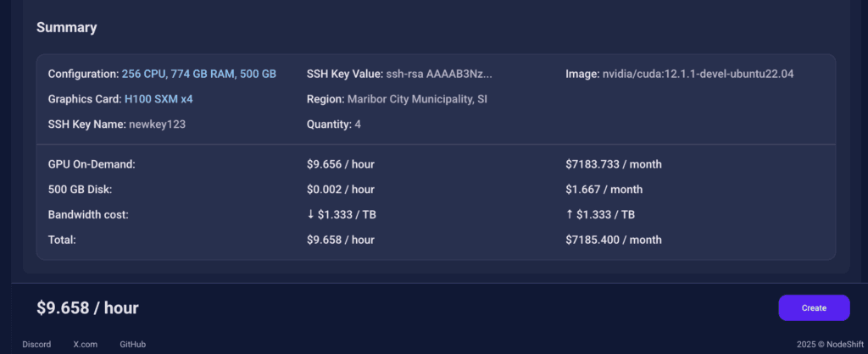Click the Create button

tap(813, 307)
